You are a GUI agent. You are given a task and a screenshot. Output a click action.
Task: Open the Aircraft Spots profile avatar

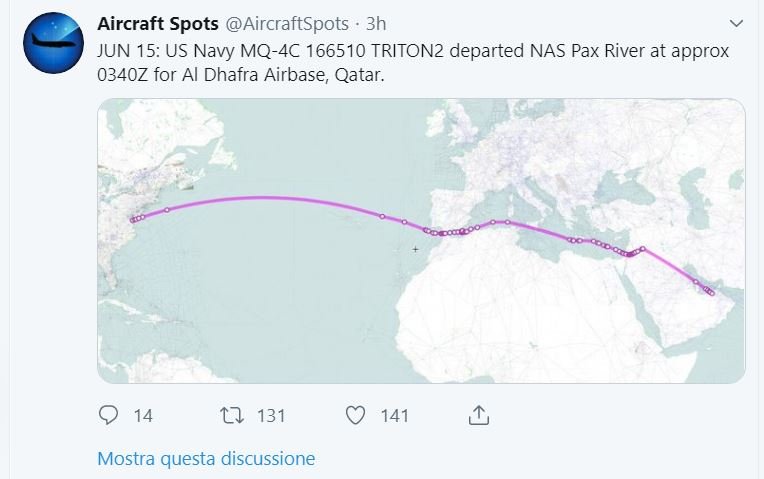click(53, 42)
